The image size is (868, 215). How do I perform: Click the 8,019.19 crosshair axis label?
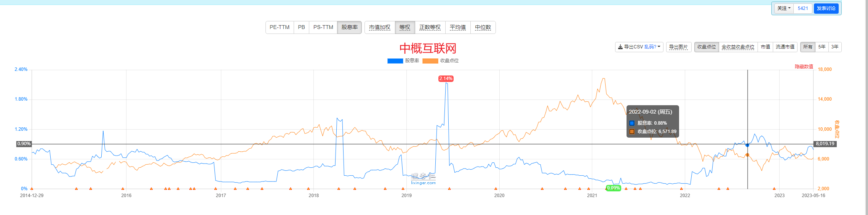[825, 144]
